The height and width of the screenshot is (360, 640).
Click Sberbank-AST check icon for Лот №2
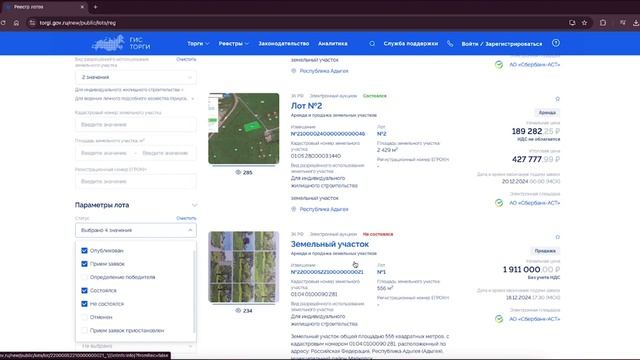coord(499,203)
